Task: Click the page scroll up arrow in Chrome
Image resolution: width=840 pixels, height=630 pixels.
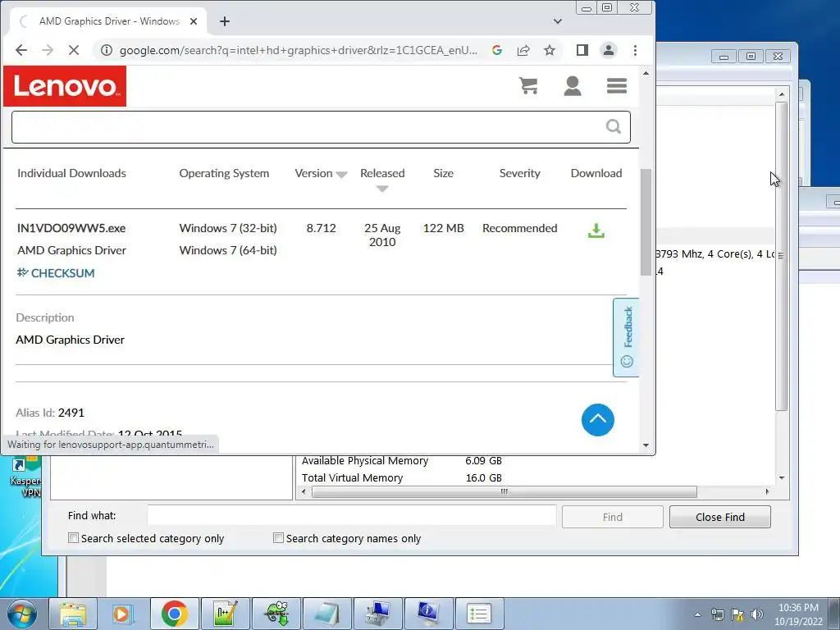Action: click(x=646, y=73)
